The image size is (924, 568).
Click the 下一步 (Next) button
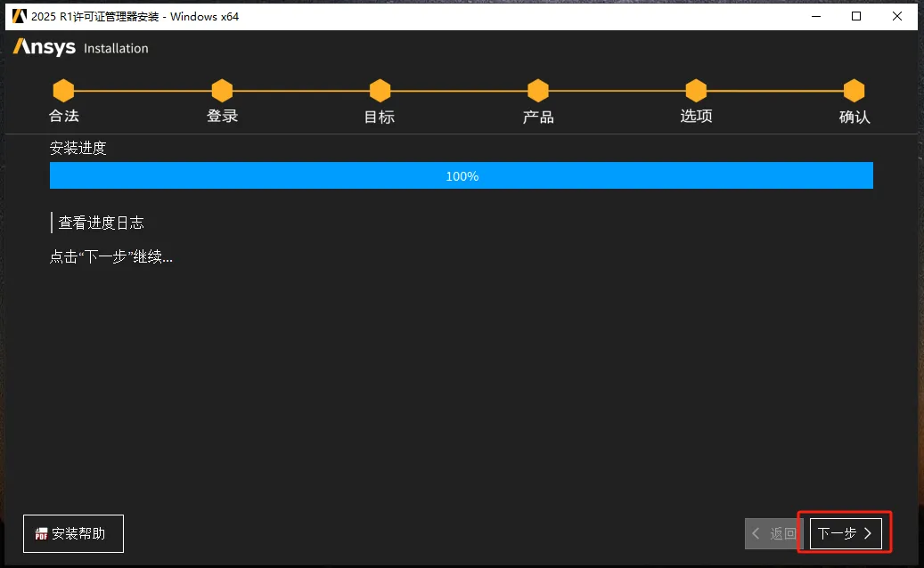(846, 533)
